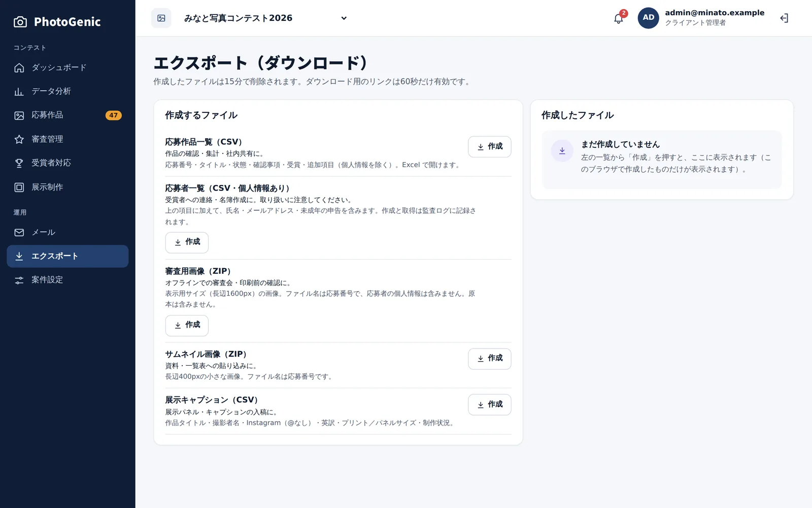This screenshot has width=812, height=508.
Task: Click the 作成するファイル panel heading
Action: tap(201, 115)
